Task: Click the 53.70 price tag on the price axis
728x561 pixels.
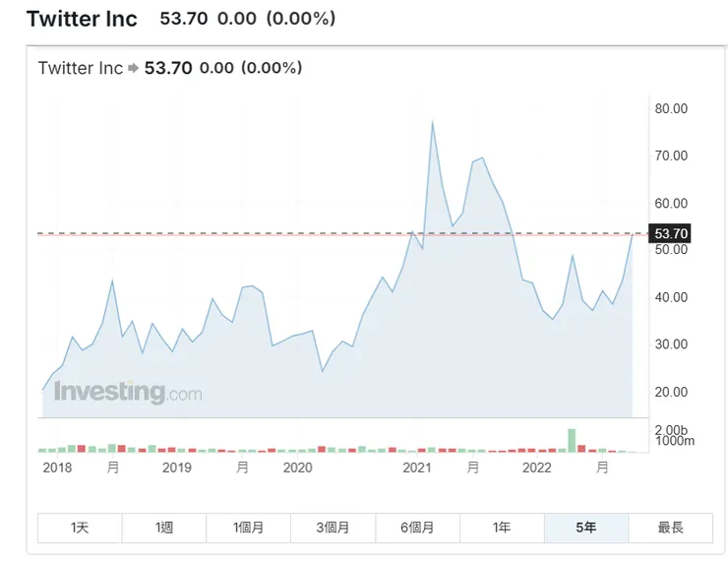Action: pos(670,234)
